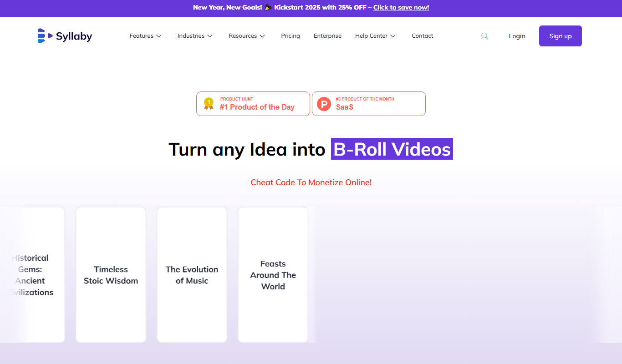The width and height of the screenshot is (622, 364).
Task: Open the Pricing page
Action: coord(291,36)
